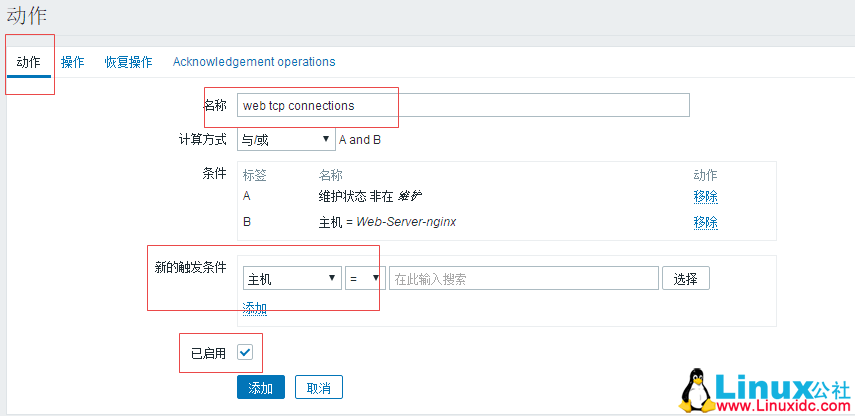Toggle the 已启用 checkbox
Image resolution: width=855 pixels, height=416 pixels.
pos(245,353)
